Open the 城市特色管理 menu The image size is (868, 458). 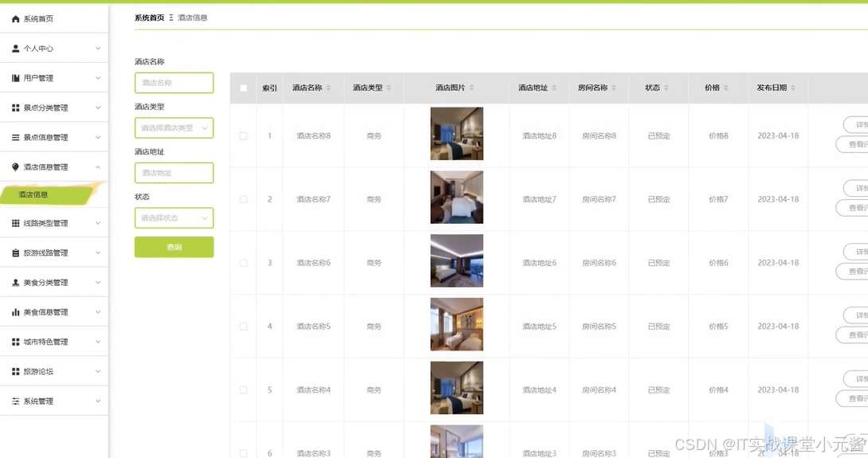[x=54, y=343]
